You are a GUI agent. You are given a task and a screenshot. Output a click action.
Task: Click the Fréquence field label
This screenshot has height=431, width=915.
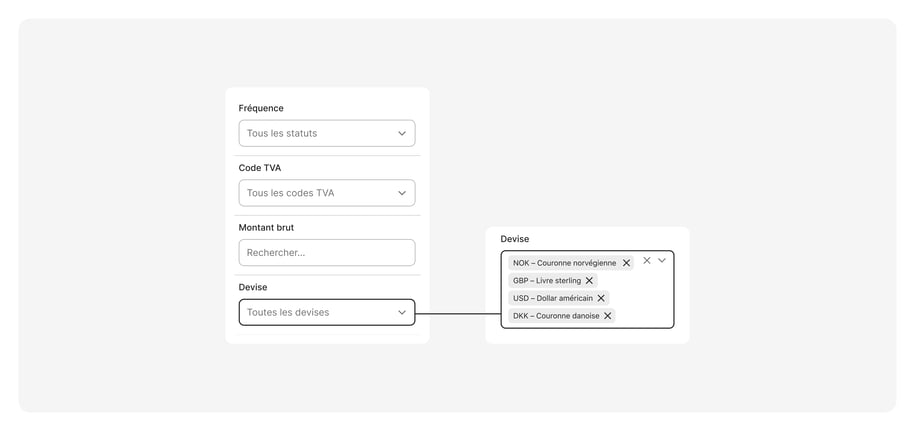(261, 108)
